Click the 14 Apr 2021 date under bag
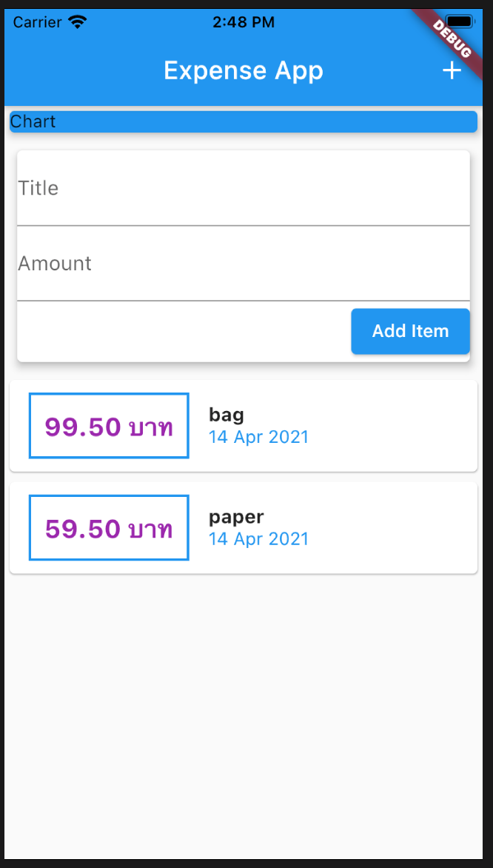This screenshot has height=868, width=493. (x=258, y=437)
